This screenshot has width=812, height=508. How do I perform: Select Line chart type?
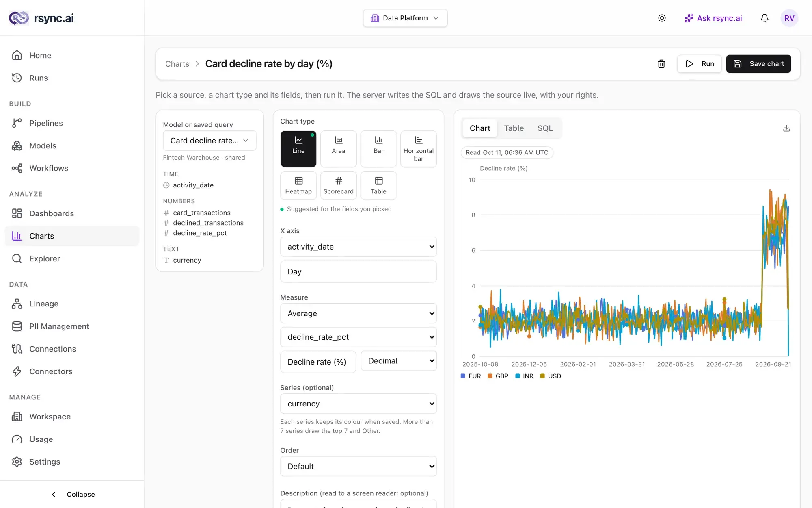pos(298,149)
